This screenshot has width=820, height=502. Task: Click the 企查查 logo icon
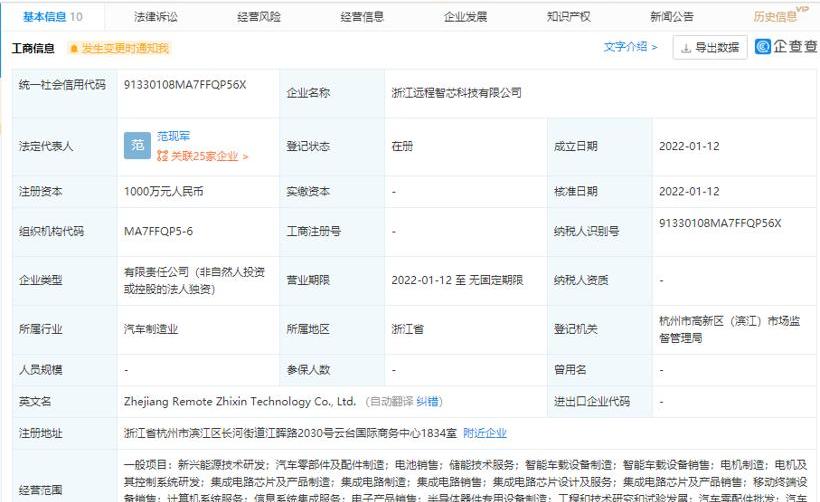pyautogui.click(x=763, y=47)
